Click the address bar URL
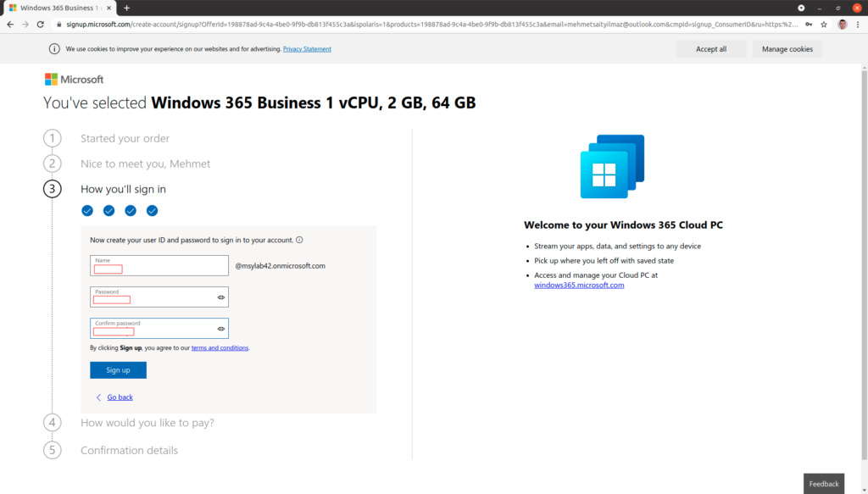 point(431,25)
